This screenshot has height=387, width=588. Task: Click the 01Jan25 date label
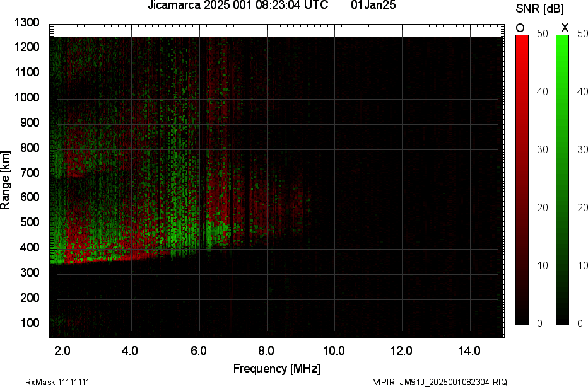pos(373,5)
